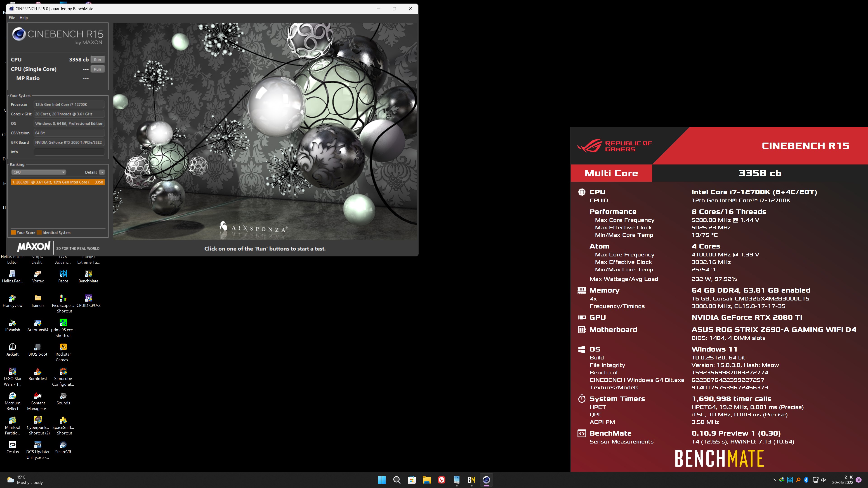Show hidden system tray icons
This screenshot has height=488, width=868.
tap(773, 480)
